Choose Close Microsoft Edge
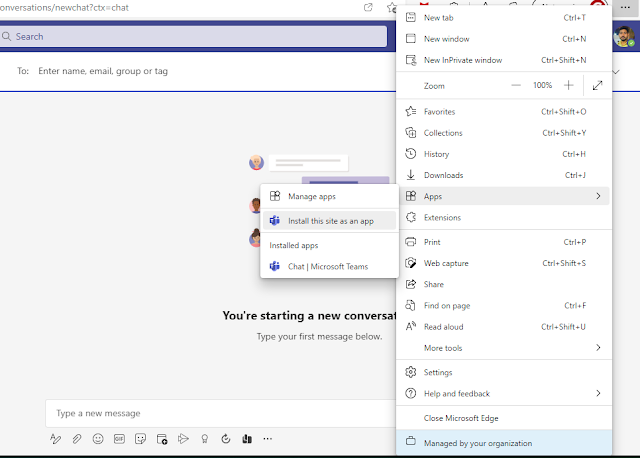This screenshot has height=458, width=640. click(x=504, y=418)
